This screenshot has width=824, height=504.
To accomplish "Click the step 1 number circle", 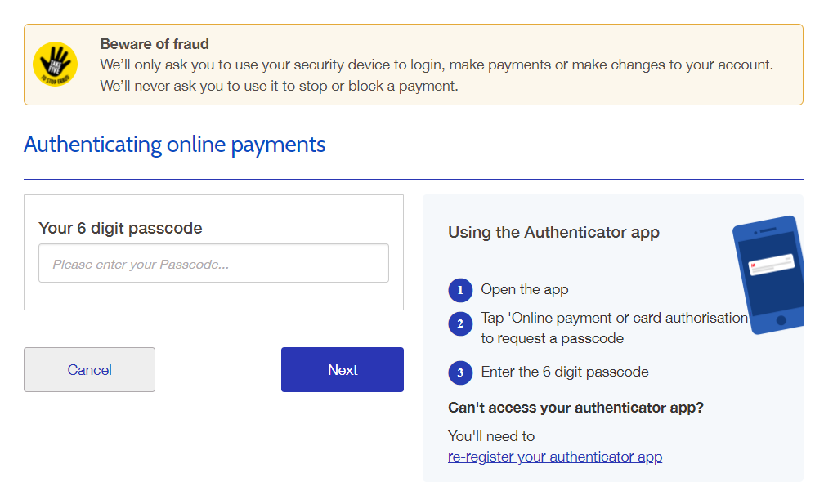I will coord(460,290).
